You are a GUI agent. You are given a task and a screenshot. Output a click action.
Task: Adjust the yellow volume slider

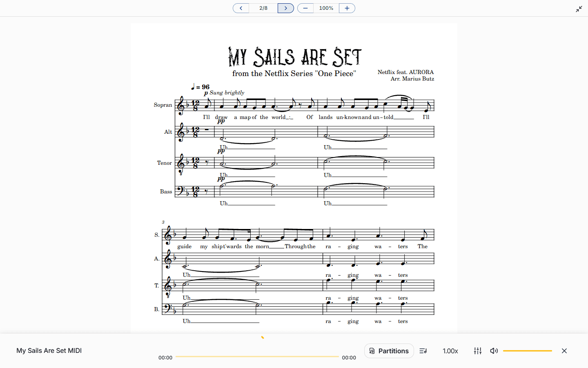coord(528,351)
